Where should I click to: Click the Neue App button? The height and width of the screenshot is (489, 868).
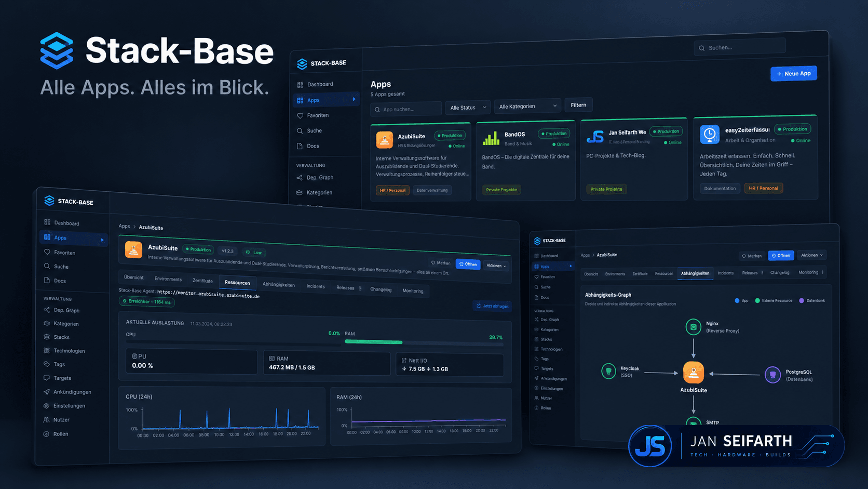tap(794, 74)
